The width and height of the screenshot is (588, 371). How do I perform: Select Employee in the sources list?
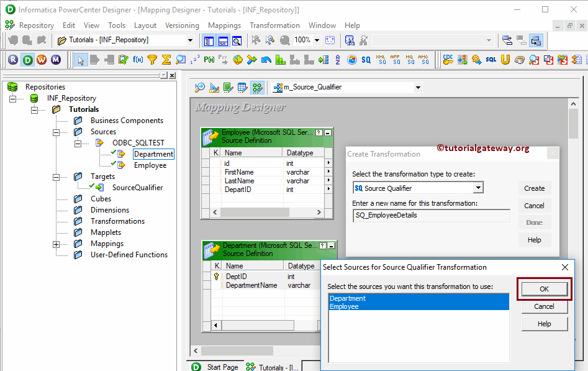tap(344, 306)
